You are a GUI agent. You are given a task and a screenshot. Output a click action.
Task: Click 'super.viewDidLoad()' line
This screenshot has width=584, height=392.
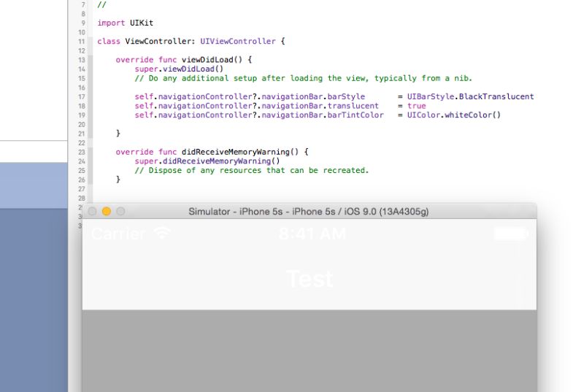point(179,69)
